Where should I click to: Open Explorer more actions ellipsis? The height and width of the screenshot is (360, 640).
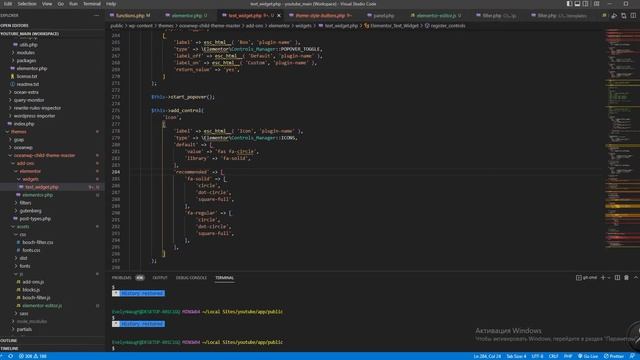click(x=96, y=16)
